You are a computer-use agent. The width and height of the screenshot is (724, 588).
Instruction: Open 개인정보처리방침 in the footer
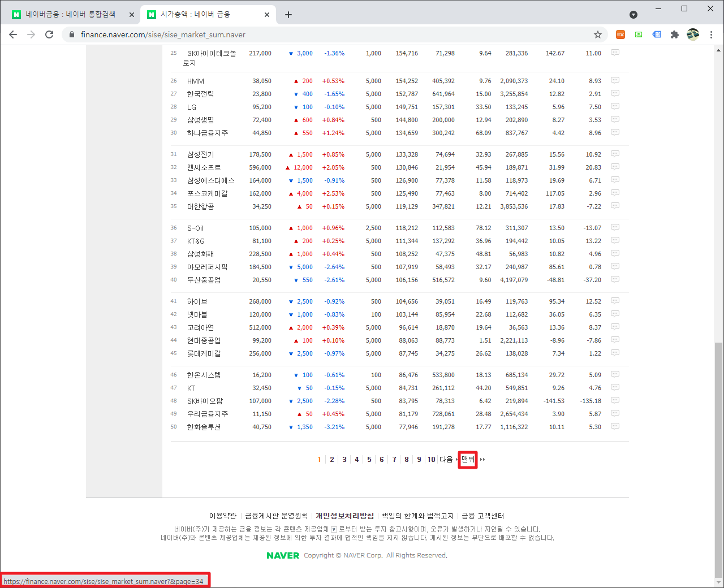pyautogui.click(x=345, y=516)
